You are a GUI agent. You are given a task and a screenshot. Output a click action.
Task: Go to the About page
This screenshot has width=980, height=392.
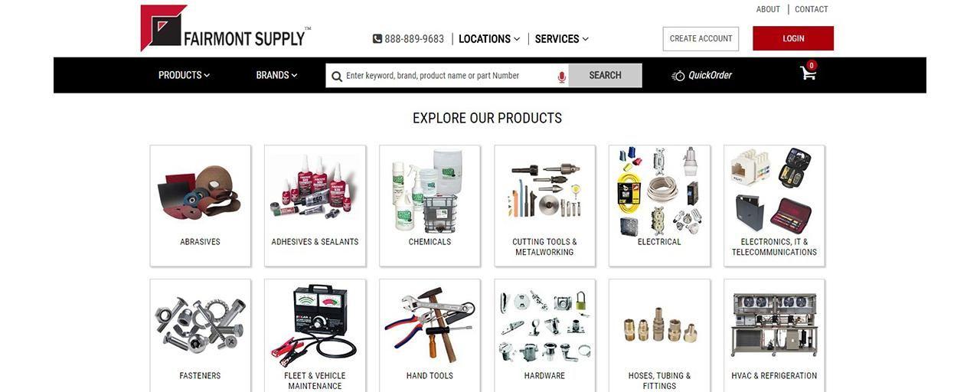coord(768,9)
